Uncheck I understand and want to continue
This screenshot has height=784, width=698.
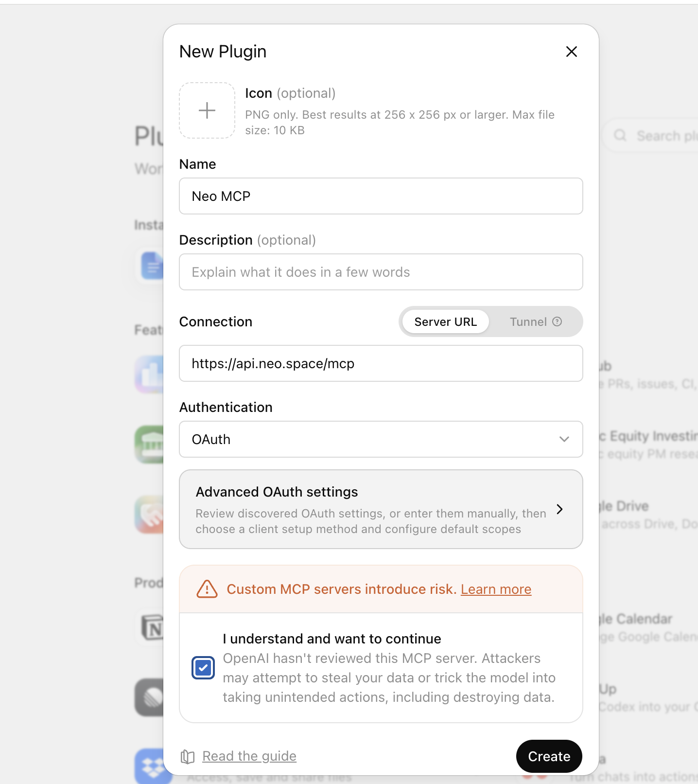pyautogui.click(x=203, y=668)
